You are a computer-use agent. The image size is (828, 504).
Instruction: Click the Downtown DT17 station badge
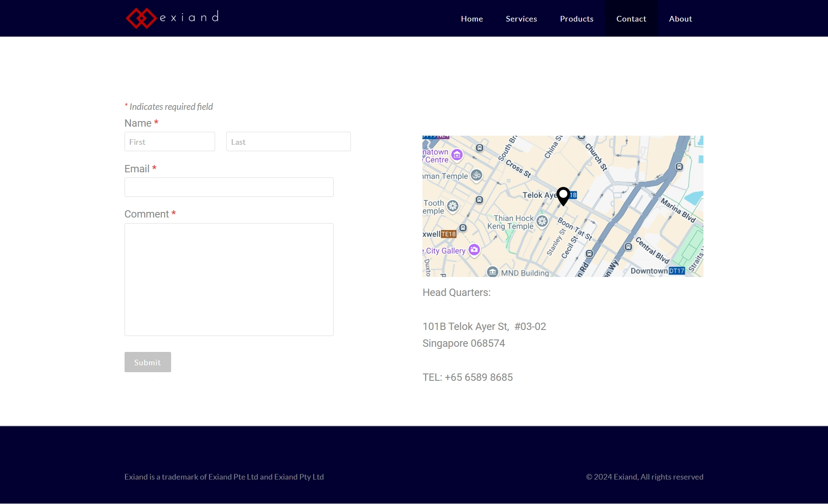[677, 271]
